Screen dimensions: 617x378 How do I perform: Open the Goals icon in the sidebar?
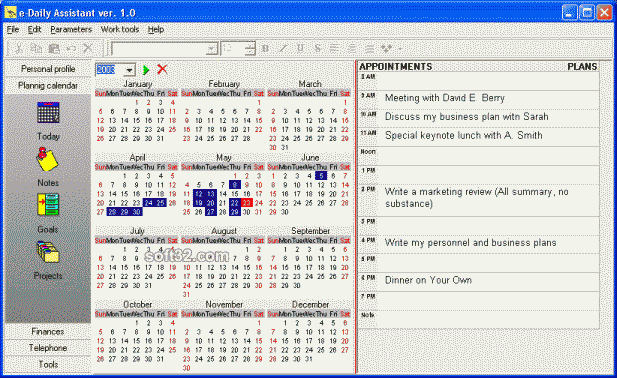(48, 205)
